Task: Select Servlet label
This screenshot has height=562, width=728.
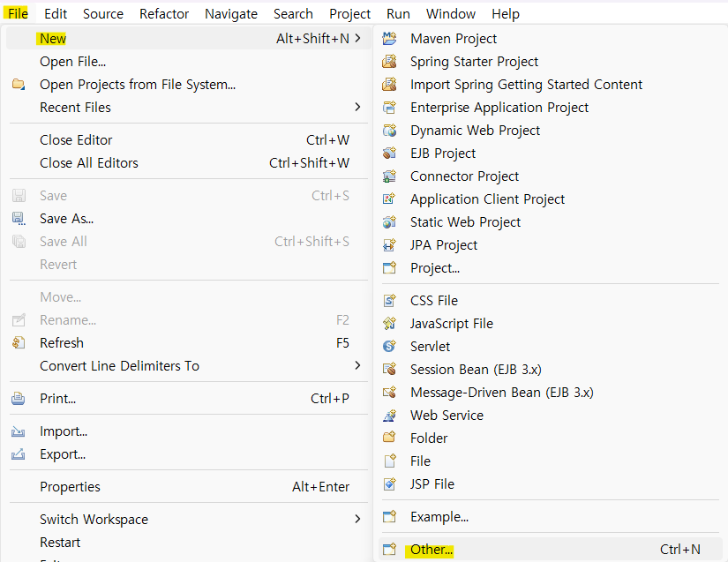Action: click(x=431, y=346)
